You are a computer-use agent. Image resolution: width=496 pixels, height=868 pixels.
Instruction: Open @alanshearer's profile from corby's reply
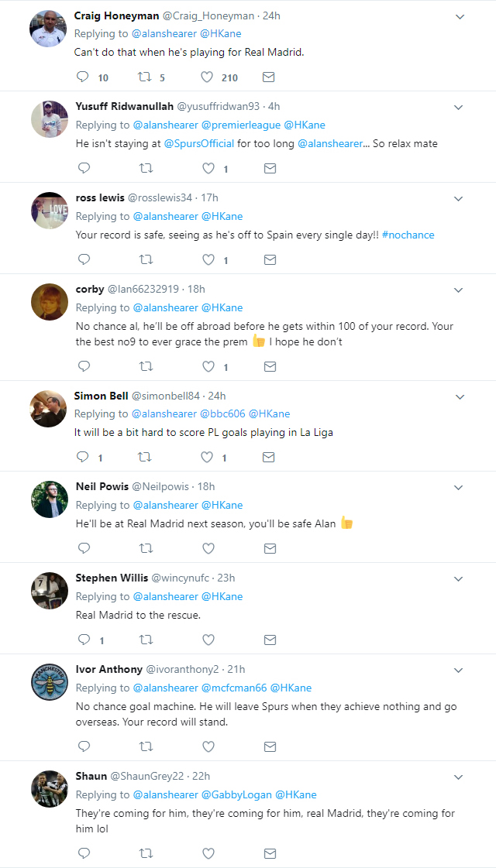pyautogui.click(x=166, y=307)
